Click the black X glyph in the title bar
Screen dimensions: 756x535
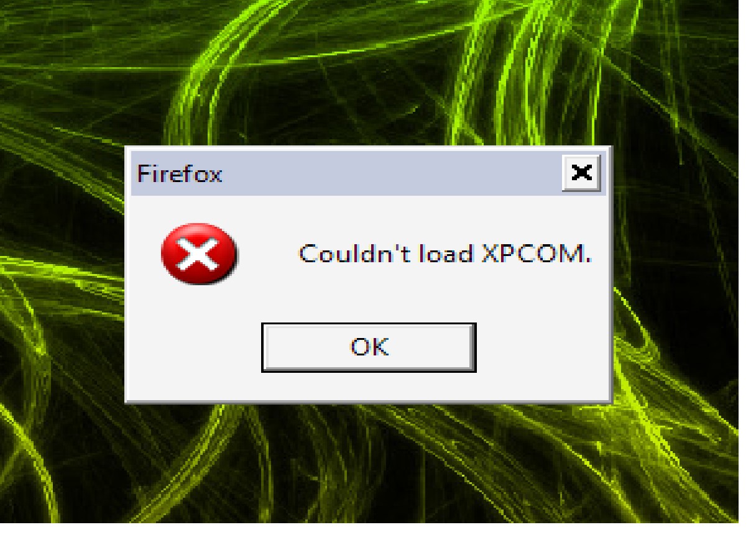tap(581, 173)
